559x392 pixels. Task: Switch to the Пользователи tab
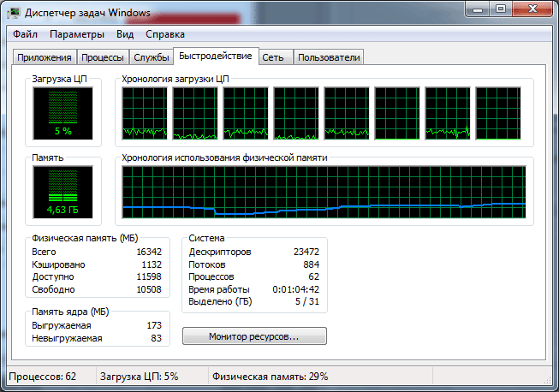[x=329, y=57]
